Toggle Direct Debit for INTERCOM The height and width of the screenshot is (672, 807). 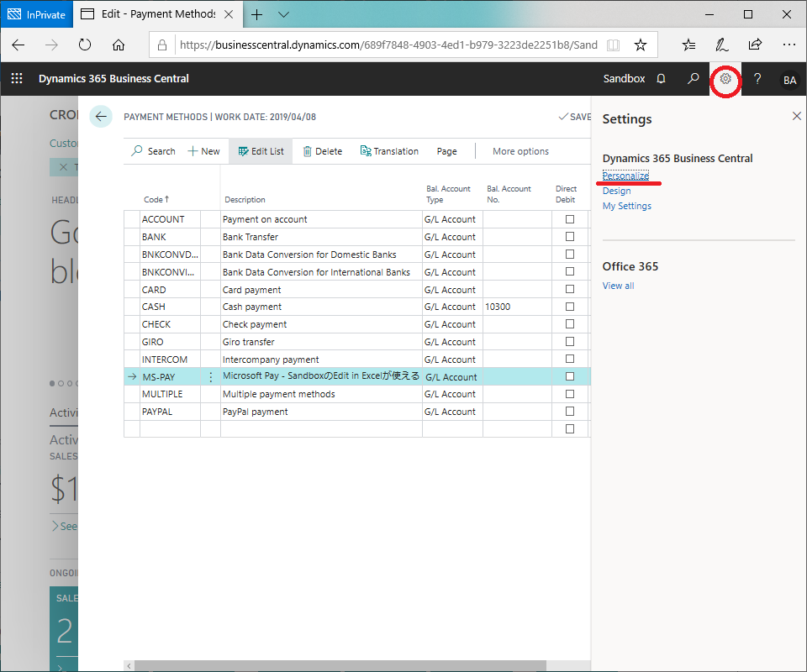click(570, 359)
